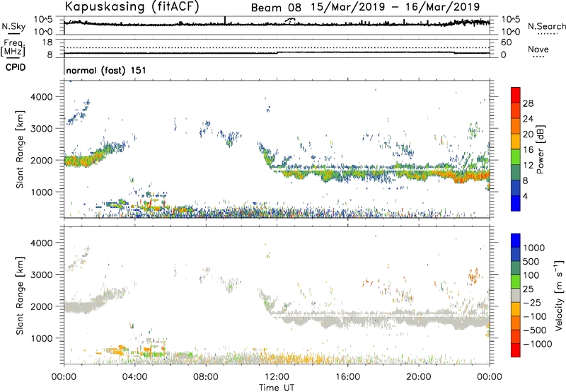Click the 1000 tick on velocity panel axis

point(41,338)
